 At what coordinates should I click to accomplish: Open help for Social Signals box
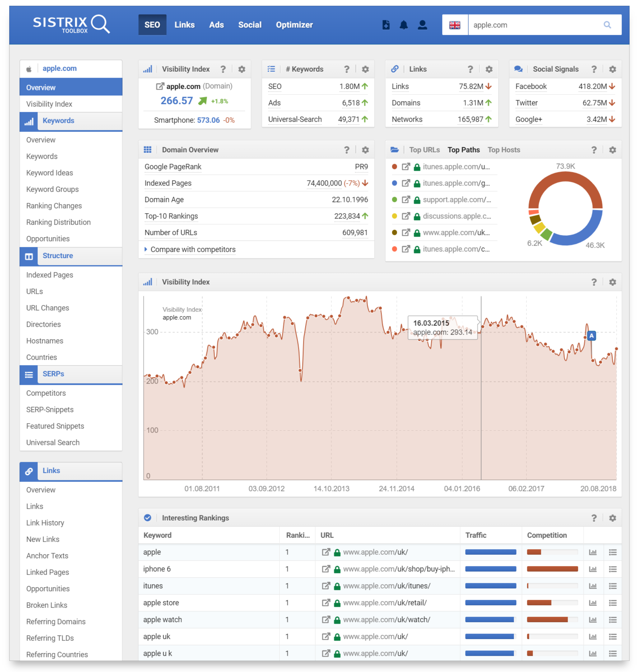coord(594,69)
